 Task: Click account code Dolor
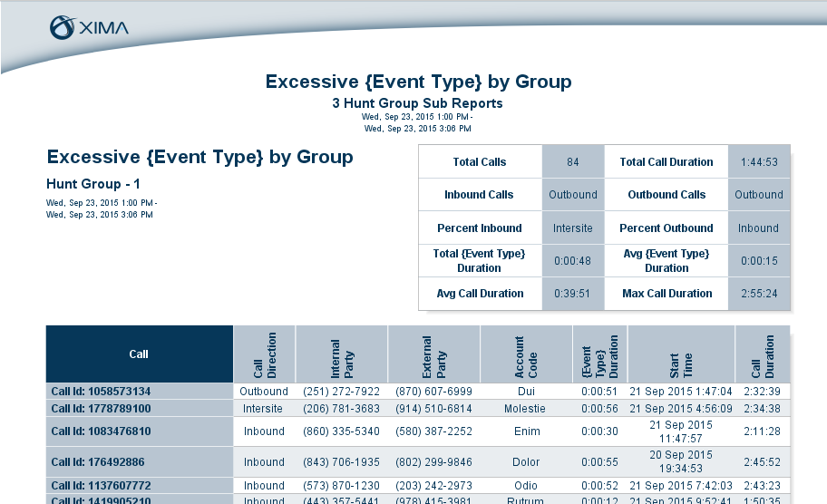tap(526, 461)
